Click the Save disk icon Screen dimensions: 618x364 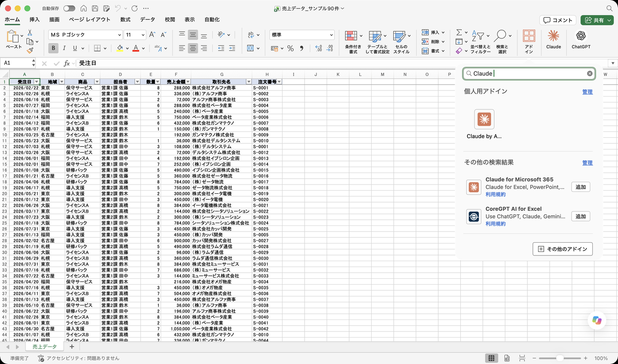coord(95,8)
